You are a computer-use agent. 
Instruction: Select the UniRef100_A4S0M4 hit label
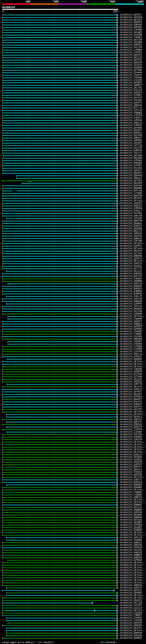click(x=131, y=17)
